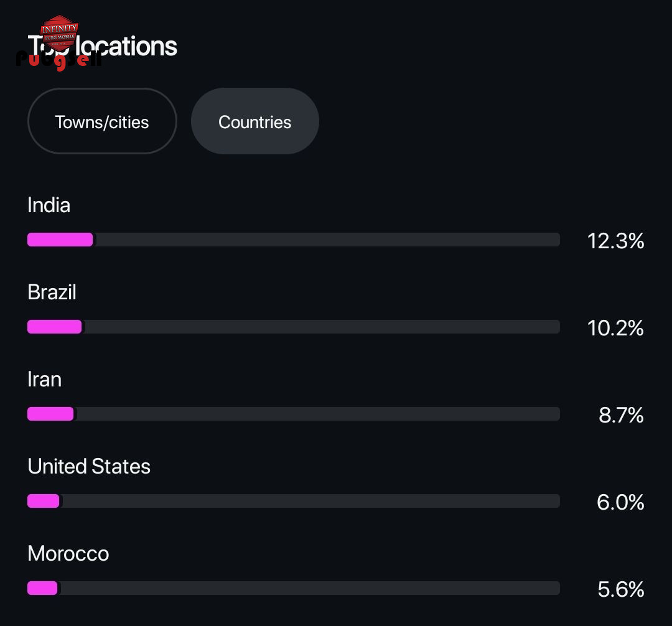Choose the Iran country label
Viewport: 672px width, 626px height.
(45, 380)
